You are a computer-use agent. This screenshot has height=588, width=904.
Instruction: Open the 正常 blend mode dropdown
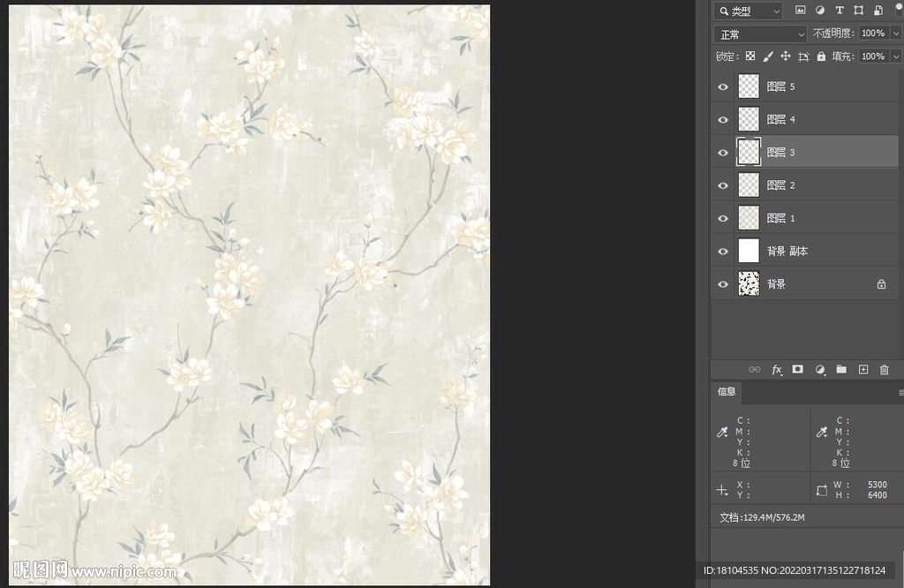tap(760, 34)
